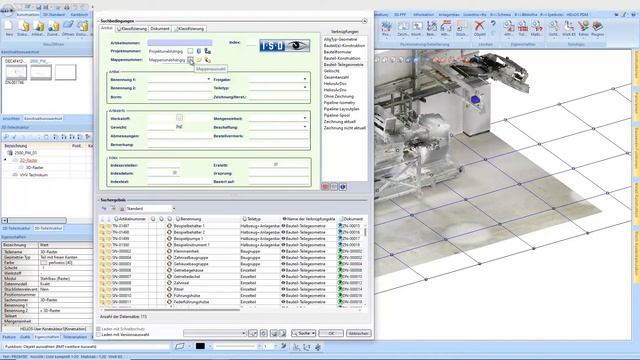Click the blue info icon below Verknüpfungen list
This screenshot has height=360, width=640.
343,187
